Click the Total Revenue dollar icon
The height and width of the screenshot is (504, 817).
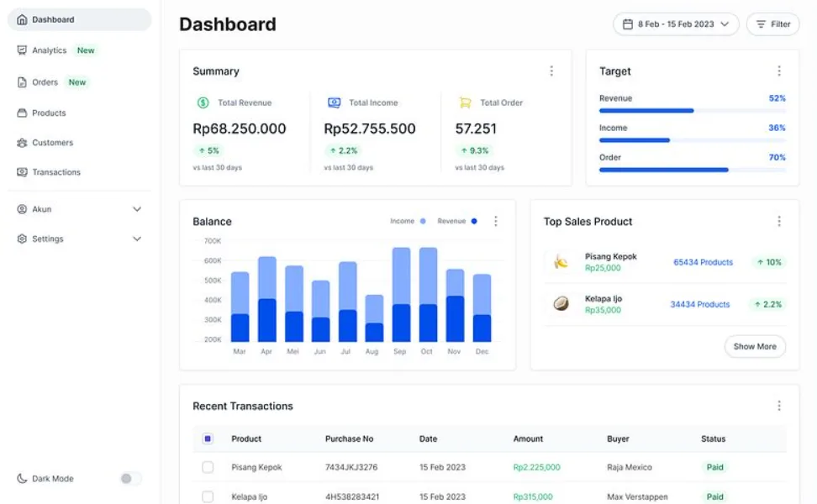(x=203, y=102)
